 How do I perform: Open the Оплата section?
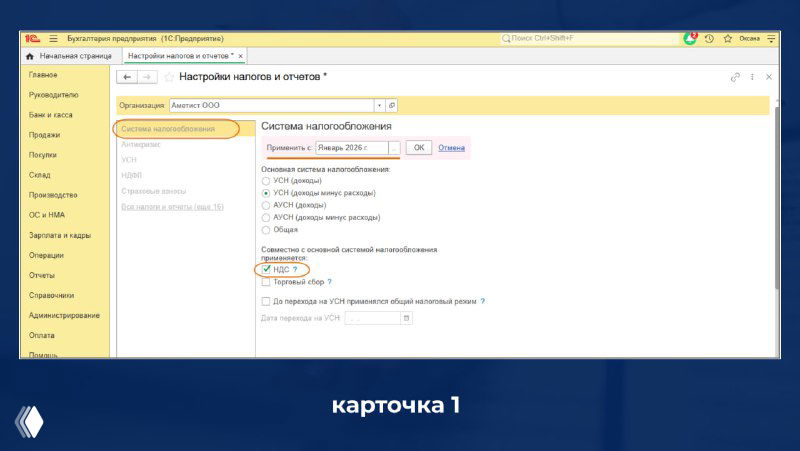tap(41, 336)
